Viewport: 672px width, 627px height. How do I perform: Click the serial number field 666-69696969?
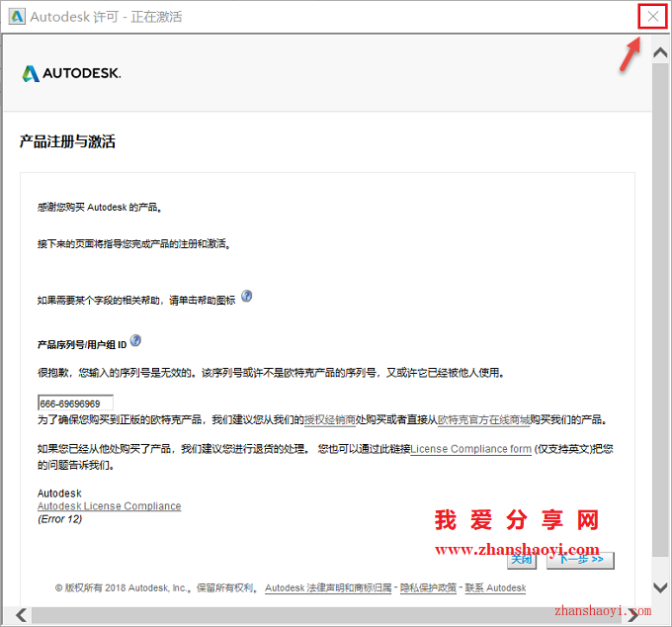(x=75, y=403)
